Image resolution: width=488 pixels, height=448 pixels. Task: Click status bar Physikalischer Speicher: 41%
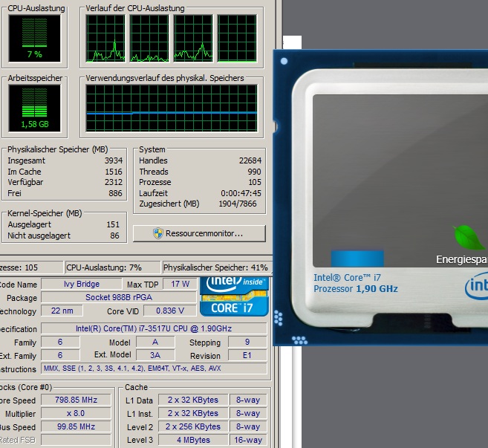click(217, 267)
